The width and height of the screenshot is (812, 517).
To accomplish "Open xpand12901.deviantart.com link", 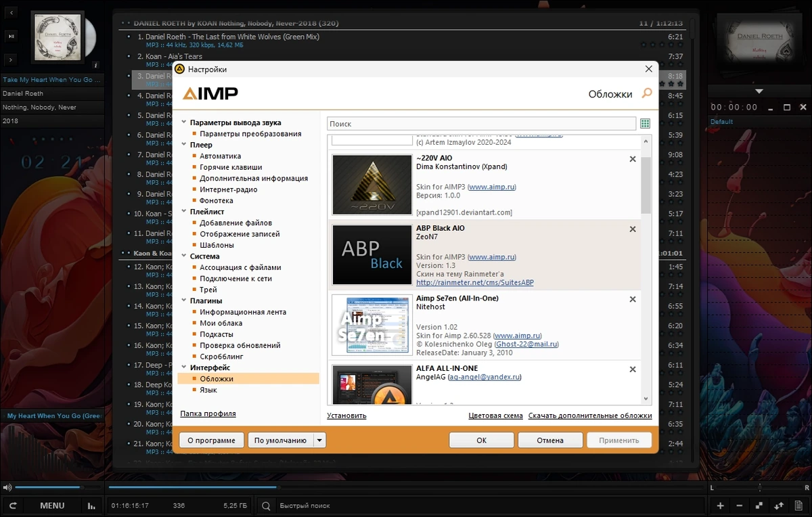I will [464, 212].
